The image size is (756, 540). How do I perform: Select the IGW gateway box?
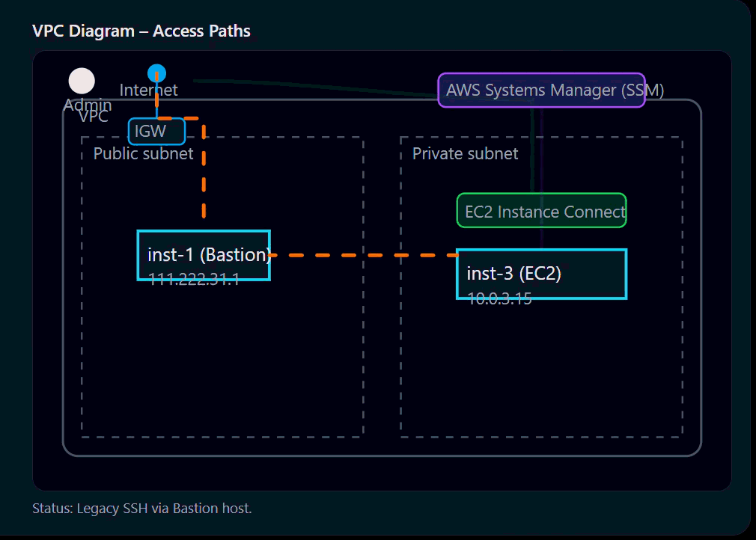click(156, 131)
